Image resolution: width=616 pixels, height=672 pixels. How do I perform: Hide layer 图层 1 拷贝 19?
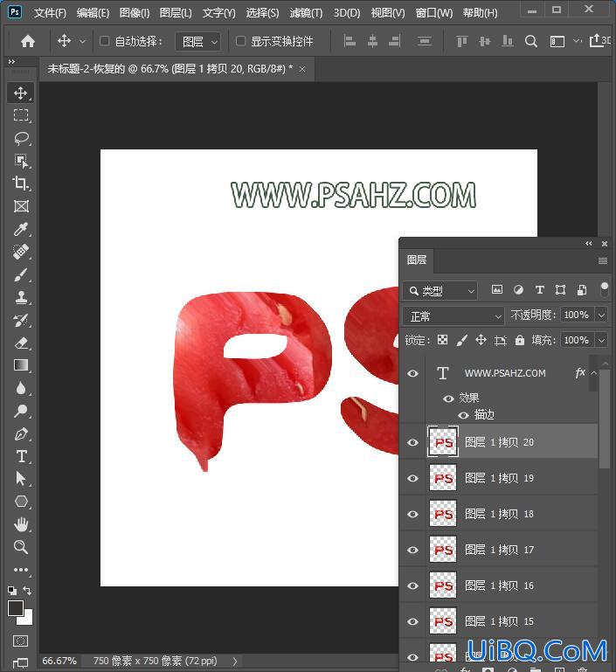click(x=413, y=478)
